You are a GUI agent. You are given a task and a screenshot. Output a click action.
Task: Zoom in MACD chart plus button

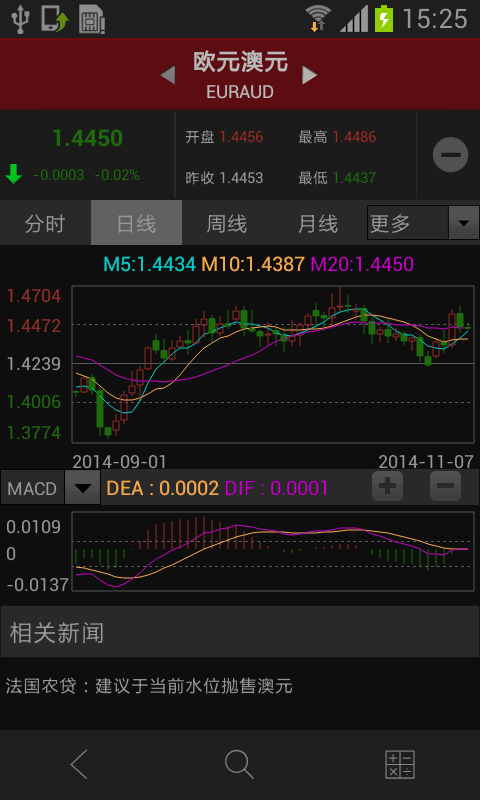tap(387, 486)
